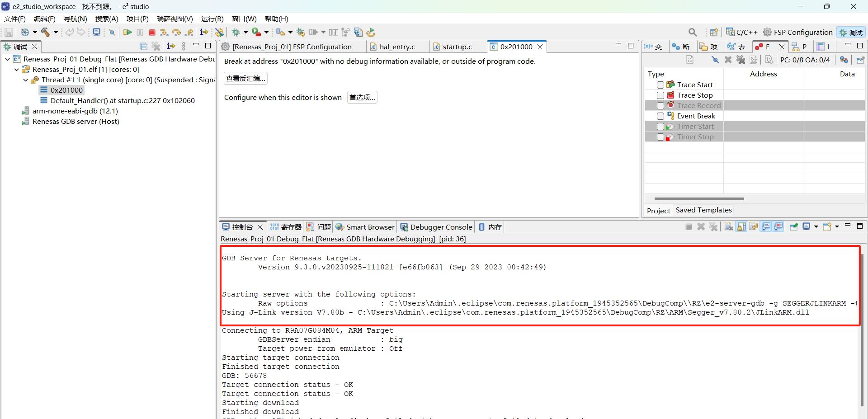Image resolution: width=868 pixels, height=419 pixels.
Task: Click the pin view icon in the Eventpoints toolbar
Action: (860, 60)
